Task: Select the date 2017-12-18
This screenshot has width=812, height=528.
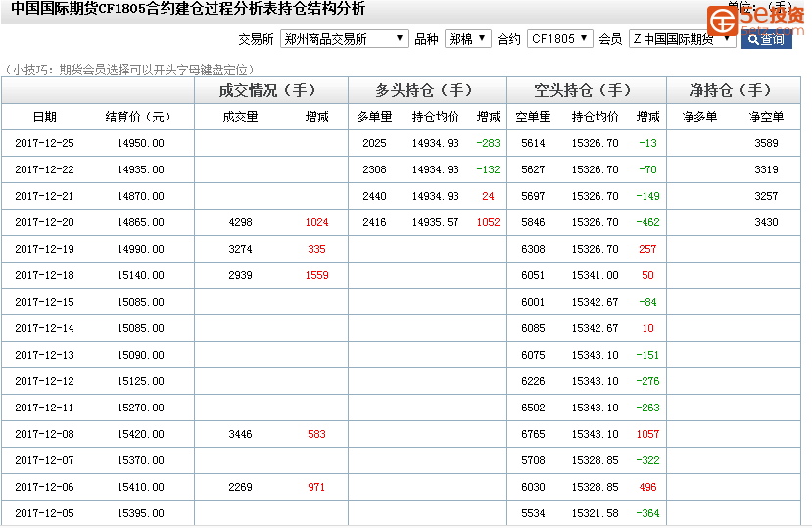Action: coord(44,275)
